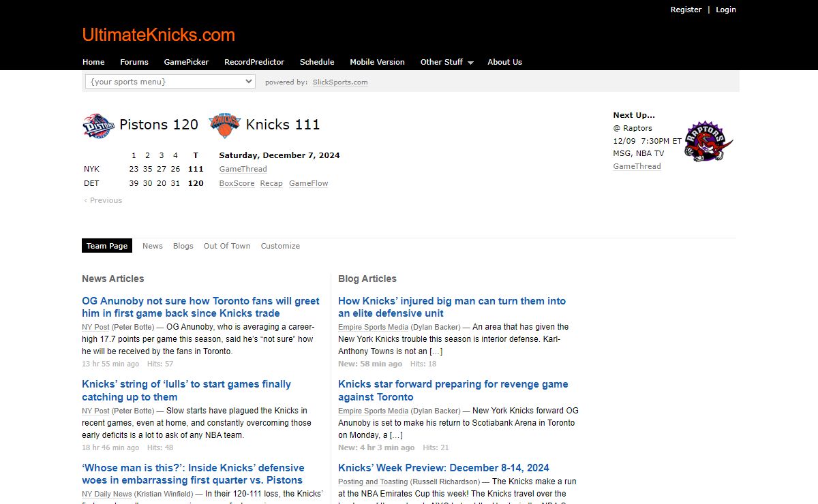This screenshot has width=818, height=504.
Task: Open the Out Of Town tab
Action: pos(227,246)
